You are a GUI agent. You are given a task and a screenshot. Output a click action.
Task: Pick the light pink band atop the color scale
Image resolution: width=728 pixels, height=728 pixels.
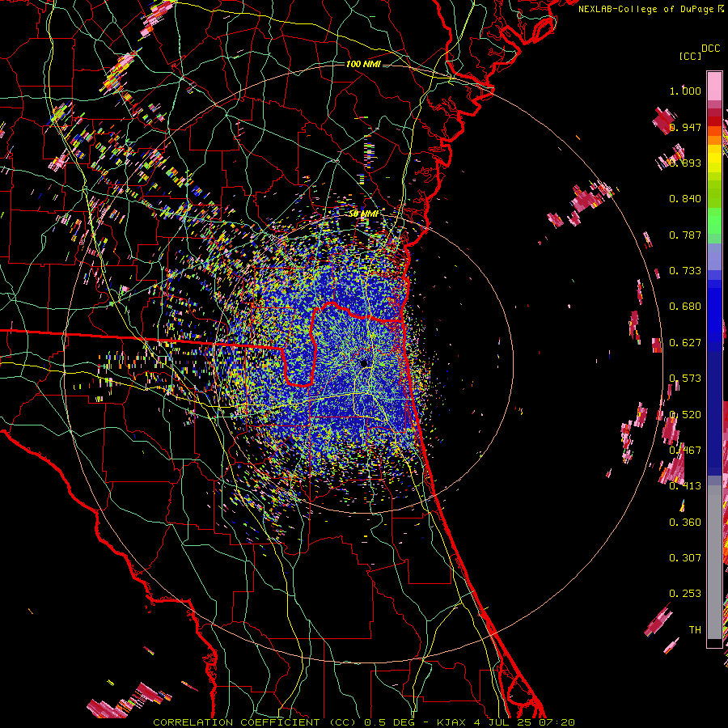pyautogui.click(x=714, y=86)
